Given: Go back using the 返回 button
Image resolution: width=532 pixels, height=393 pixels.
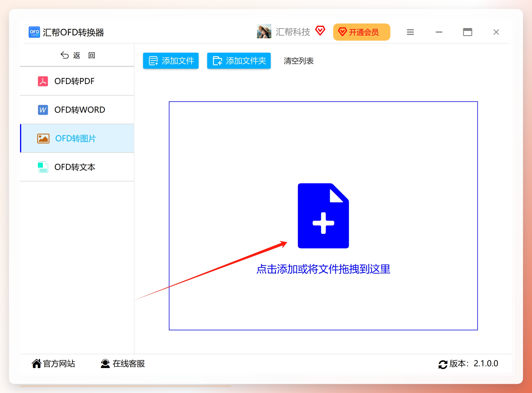Looking at the screenshot, I should click(x=78, y=55).
